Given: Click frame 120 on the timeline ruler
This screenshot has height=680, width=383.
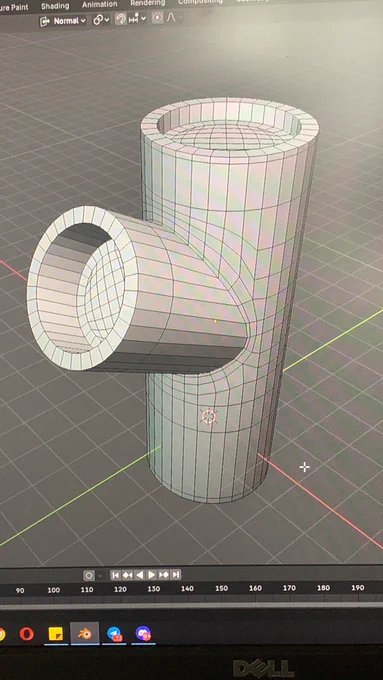Looking at the screenshot, I should 120,589.
